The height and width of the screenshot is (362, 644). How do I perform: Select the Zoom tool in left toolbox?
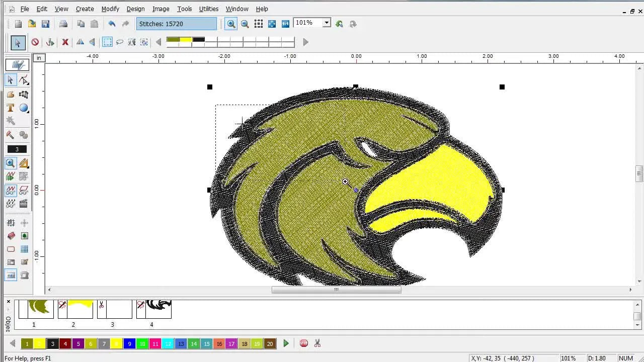coord(11,163)
